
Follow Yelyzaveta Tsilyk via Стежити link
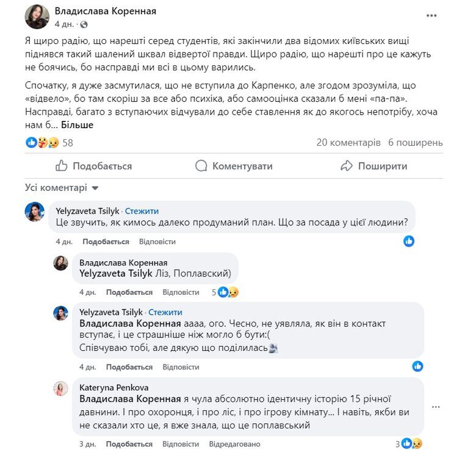(x=141, y=211)
